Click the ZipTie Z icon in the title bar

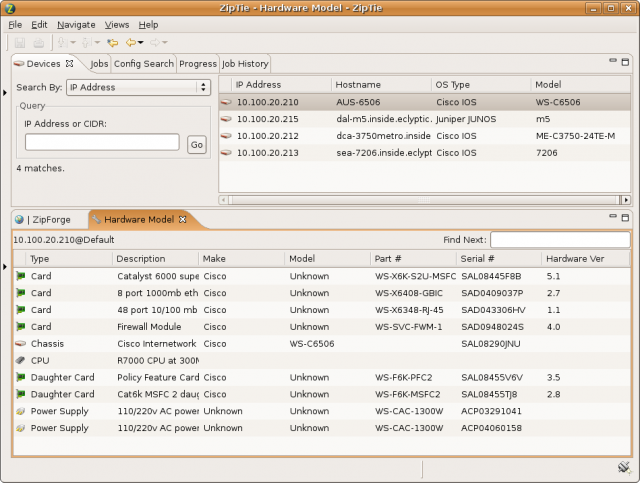pyautogui.click(x=10, y=8)
